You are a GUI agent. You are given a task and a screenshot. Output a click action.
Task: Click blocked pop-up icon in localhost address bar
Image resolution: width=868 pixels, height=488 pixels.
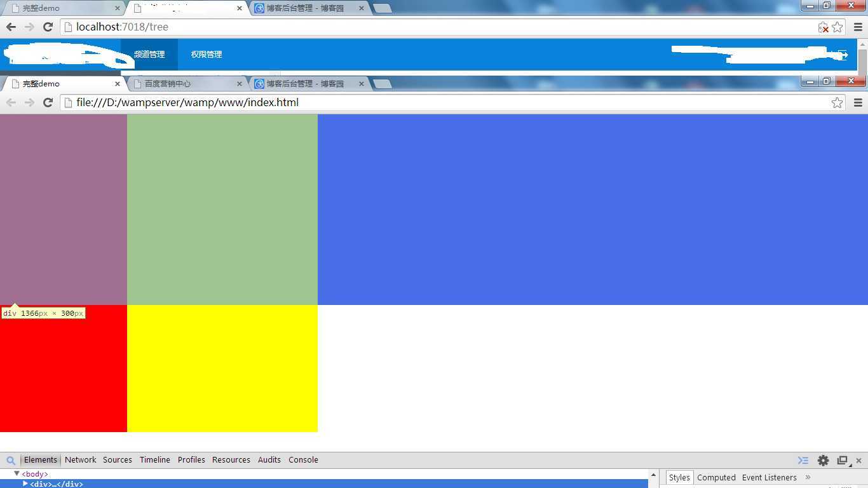click(824, 27)
